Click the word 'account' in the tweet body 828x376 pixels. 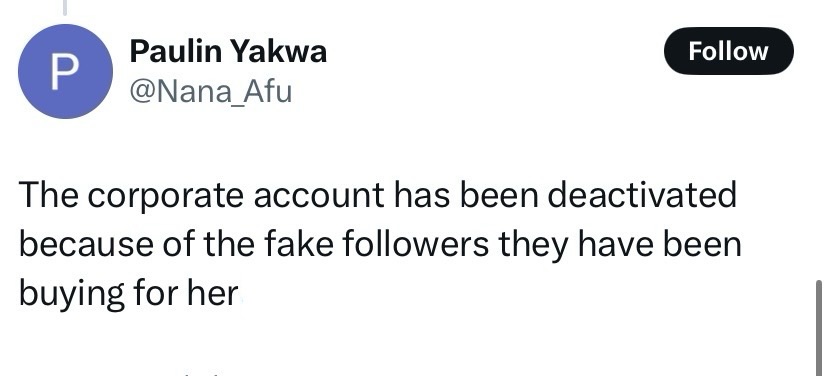(319, 195)
